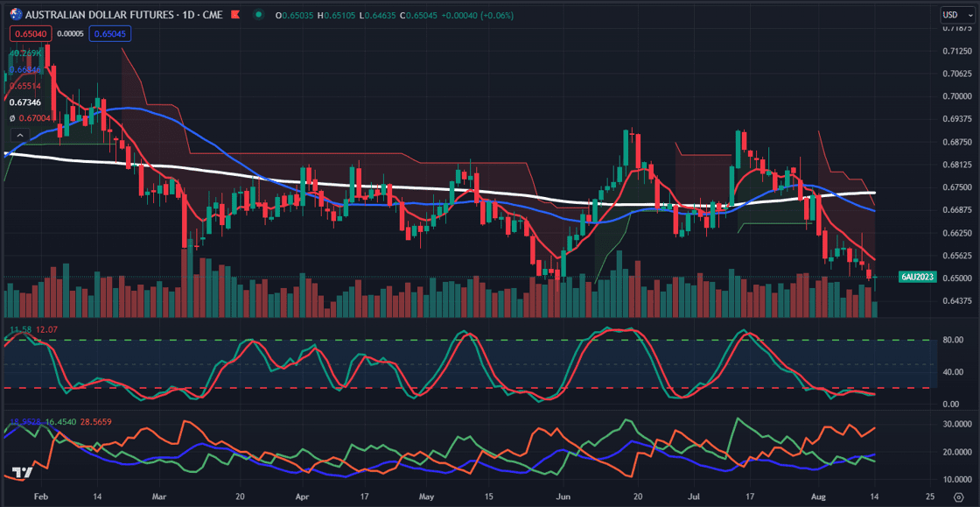The width and height of the screenshot is (980, 507).
Task: Click the low price value 0.64635
Action: (381, 14)
